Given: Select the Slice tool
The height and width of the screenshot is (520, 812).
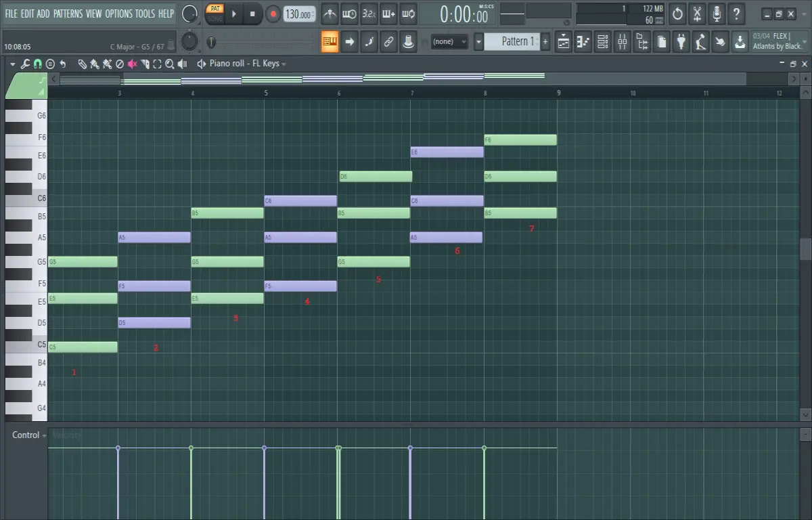Looking at the screenshot, I should 145,64.
